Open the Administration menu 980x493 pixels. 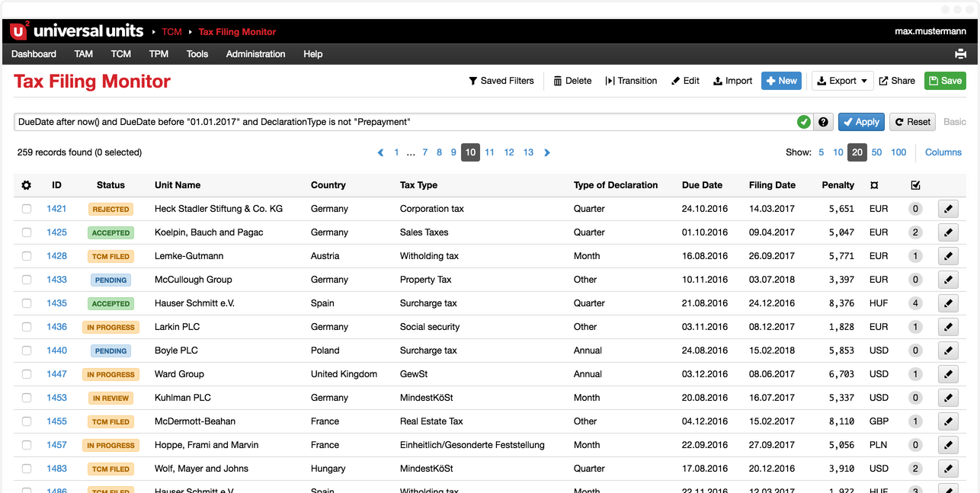(255, 54)
